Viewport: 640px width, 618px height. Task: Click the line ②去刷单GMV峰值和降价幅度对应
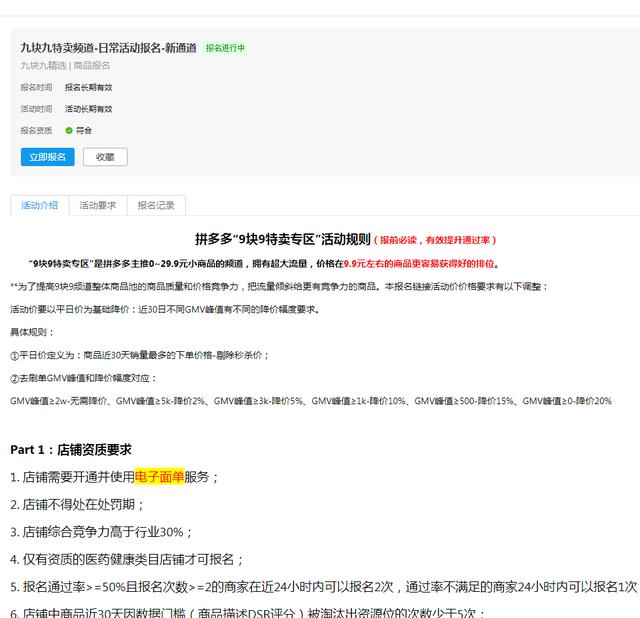[x=84, y=378]
